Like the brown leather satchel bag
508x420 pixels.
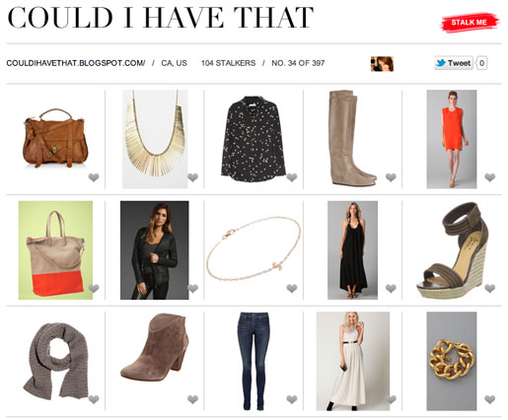(94, 177)
